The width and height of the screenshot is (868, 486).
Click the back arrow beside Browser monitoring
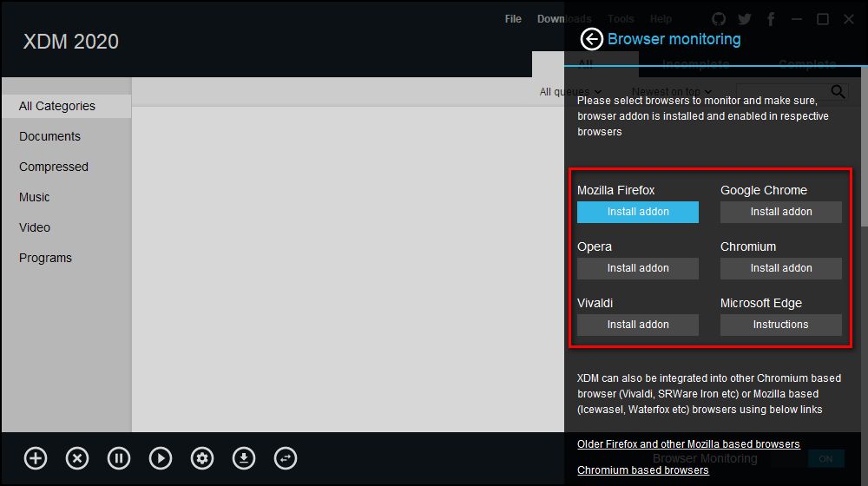[591, 39]
